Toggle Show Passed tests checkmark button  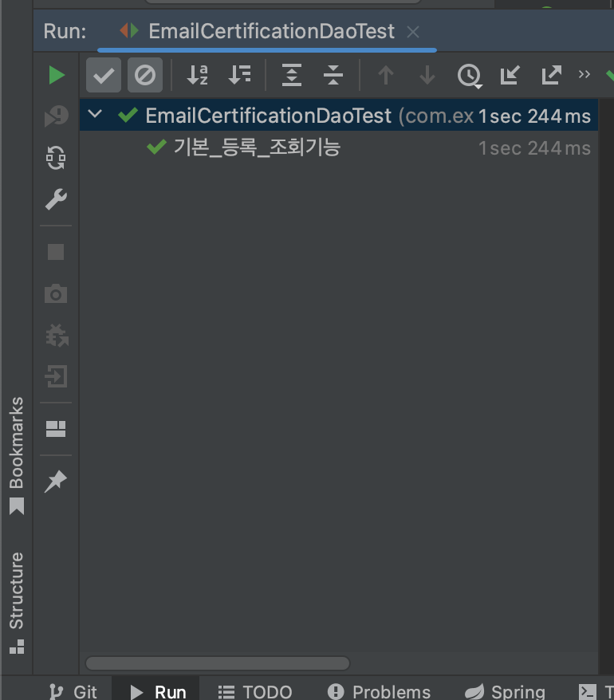(104, 75)
